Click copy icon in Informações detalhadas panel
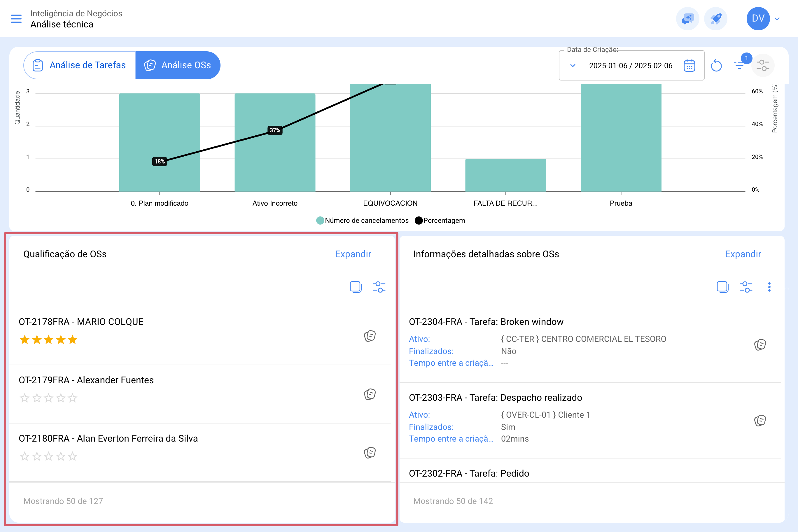 click(x=723, y=287)
